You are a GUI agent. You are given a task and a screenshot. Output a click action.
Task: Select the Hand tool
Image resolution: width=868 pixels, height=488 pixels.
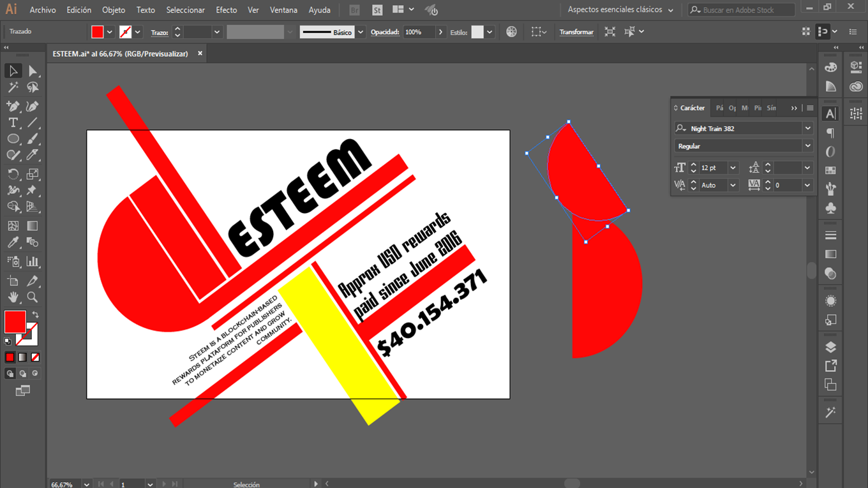point(13,297)
